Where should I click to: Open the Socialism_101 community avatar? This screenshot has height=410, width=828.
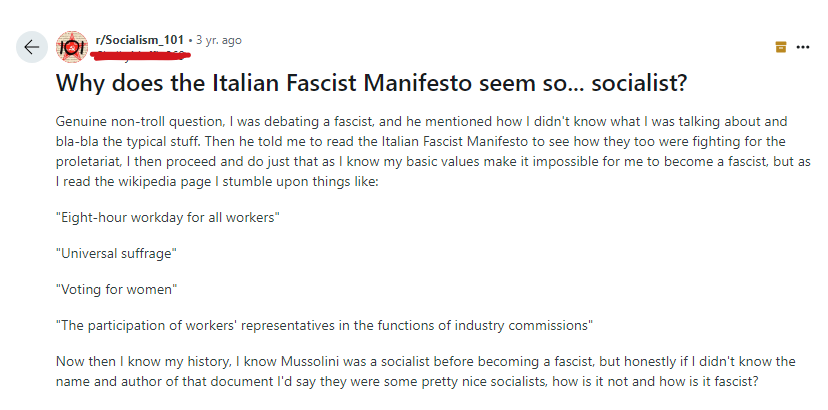[x=71, y=46]
